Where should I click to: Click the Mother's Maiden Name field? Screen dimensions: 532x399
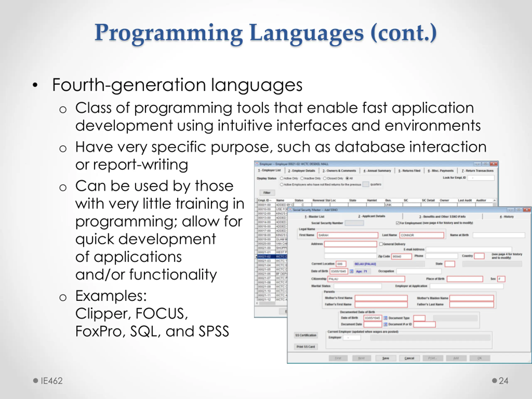472,298
